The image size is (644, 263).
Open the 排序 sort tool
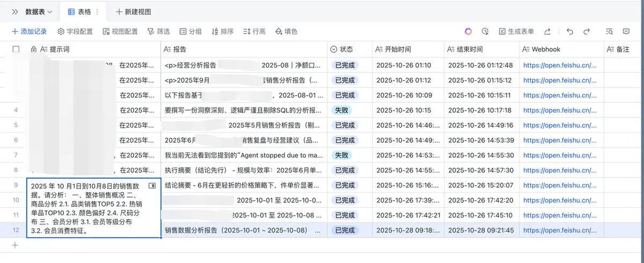click(223, 32)
